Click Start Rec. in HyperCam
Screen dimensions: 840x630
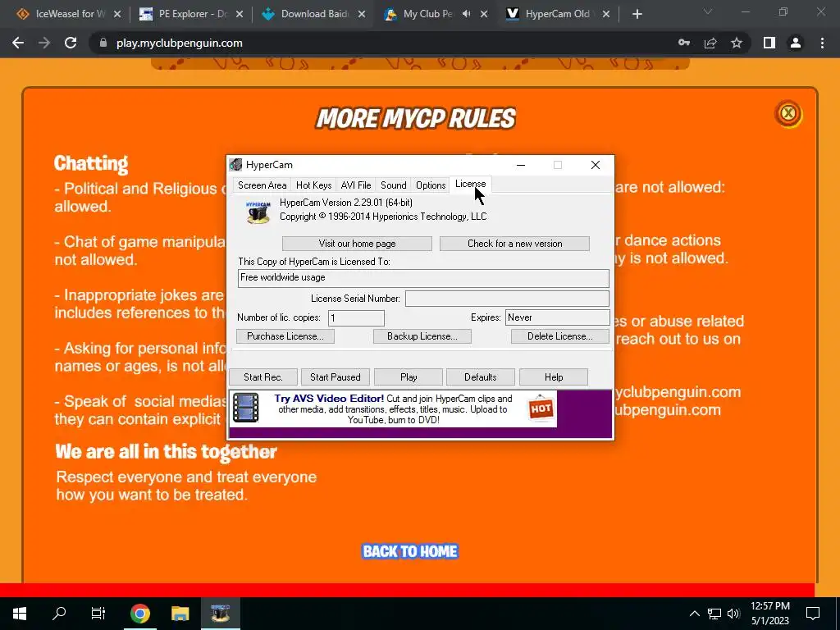point(263,377)
